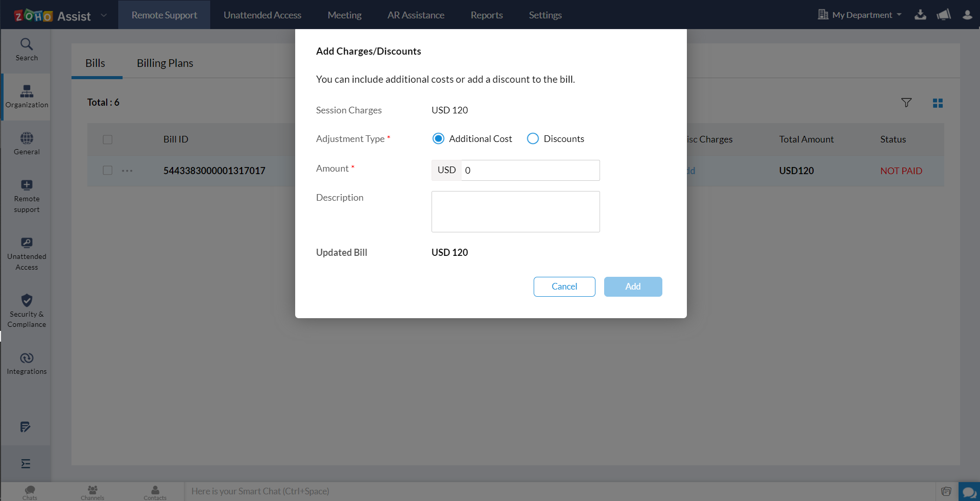The image size is (980, 501).
Task: Switch to the Billing Plans tab
Action: click(164, 63)
